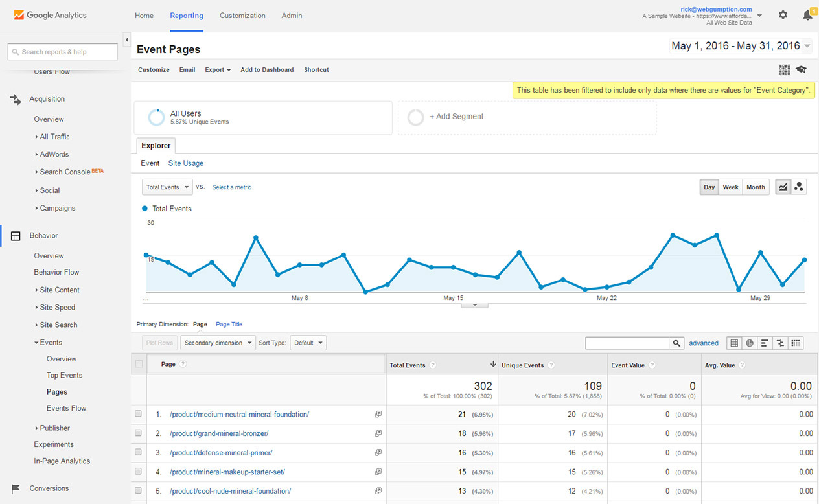819x504 pixels.
Task: Open the Total Events metric dropdown
Action: 167,187
